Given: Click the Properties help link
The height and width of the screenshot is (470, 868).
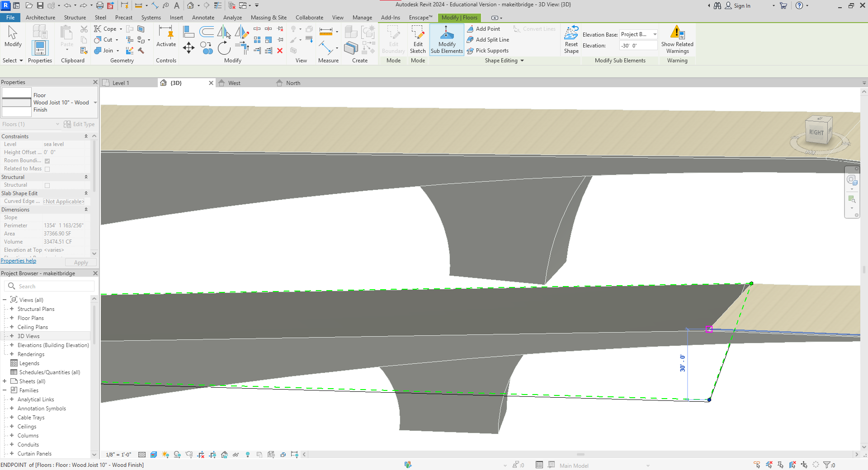Looking at the screenshot, I should (x=19, y=261).
